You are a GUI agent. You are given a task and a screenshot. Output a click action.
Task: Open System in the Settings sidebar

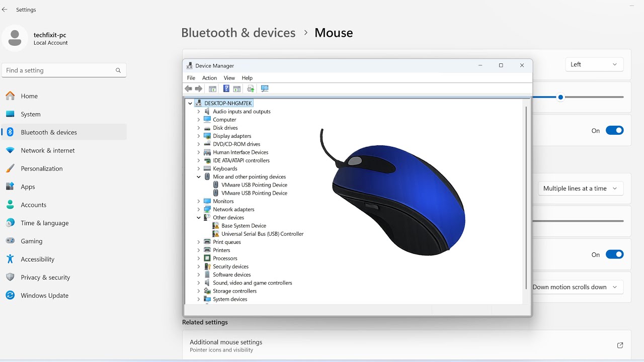(x=64, y=114)
